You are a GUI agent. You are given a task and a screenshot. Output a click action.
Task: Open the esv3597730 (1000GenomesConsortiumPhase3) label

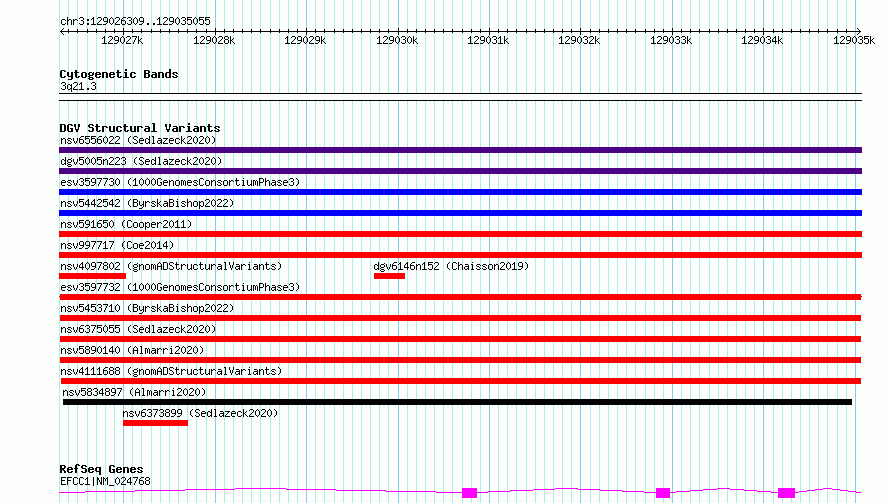coord(180,182)
